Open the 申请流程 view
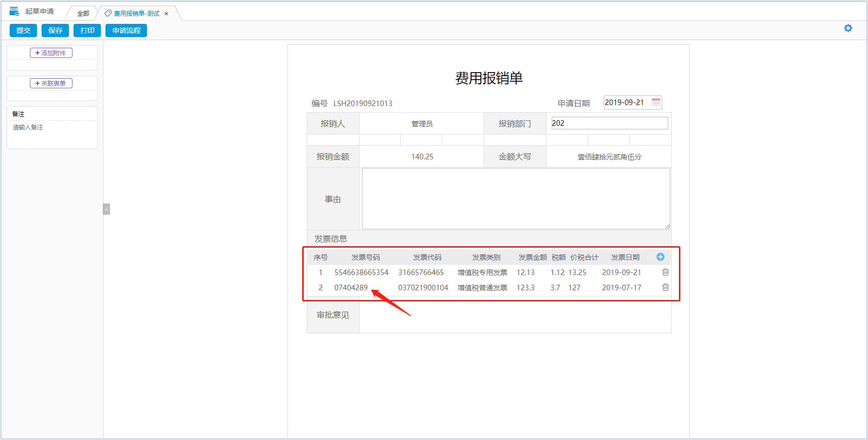The height and width of the screenshot is (440, 868). 126,30
